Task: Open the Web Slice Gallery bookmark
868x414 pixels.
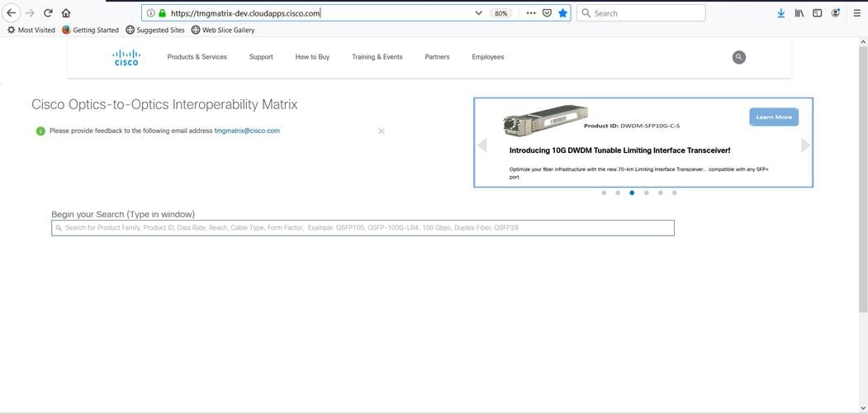Action: click(223, 30)
